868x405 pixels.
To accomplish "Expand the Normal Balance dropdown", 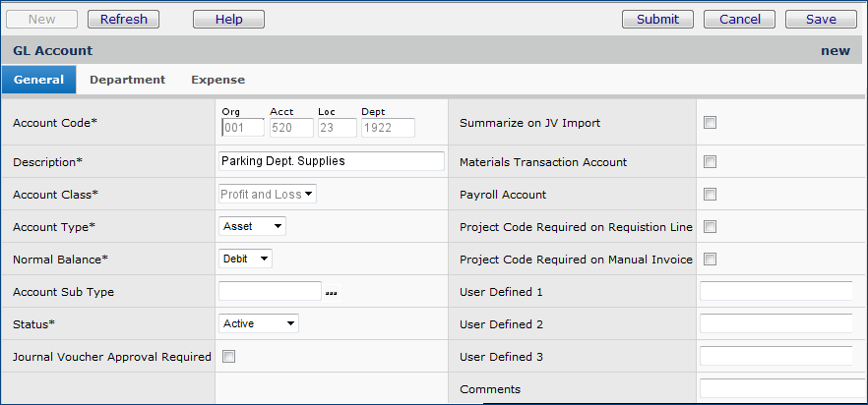I will 245,260.
